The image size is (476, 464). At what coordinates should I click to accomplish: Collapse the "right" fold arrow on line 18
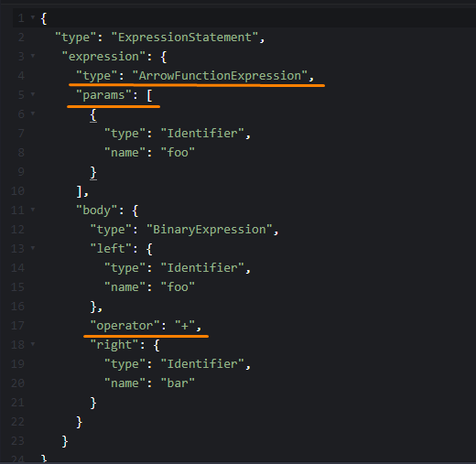coord(33,344)
